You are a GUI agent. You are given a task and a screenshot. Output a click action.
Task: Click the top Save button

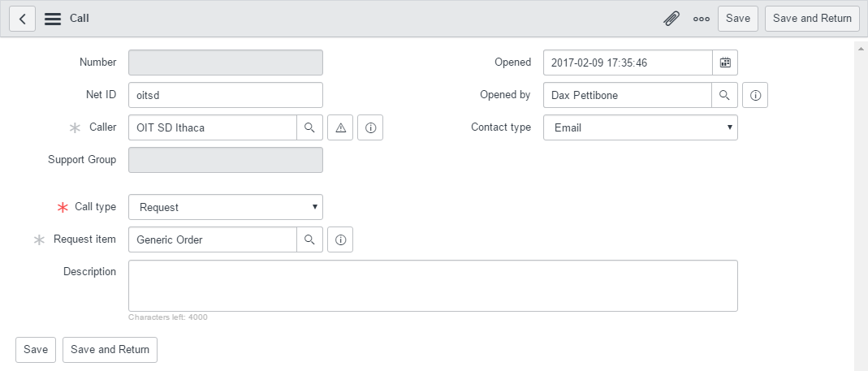pyautogui.click(x=737, y=19)
